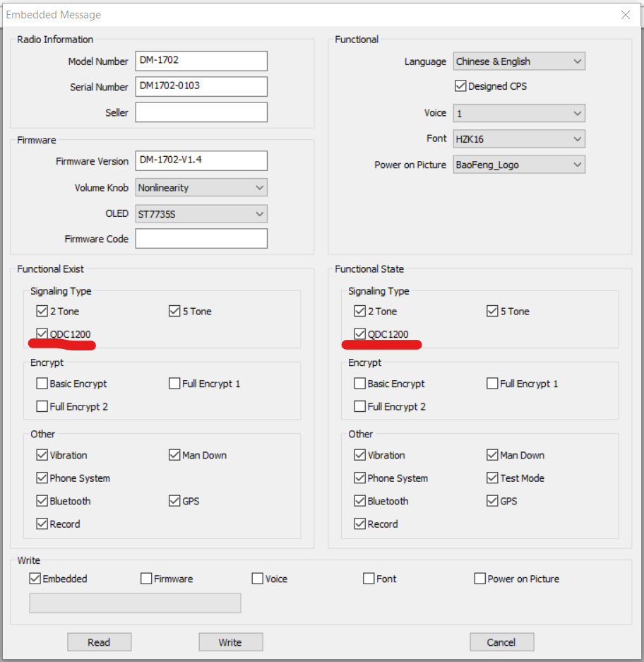Open the Voice dropdown
This screenshot has height=662, width=644.
point(519,113)
